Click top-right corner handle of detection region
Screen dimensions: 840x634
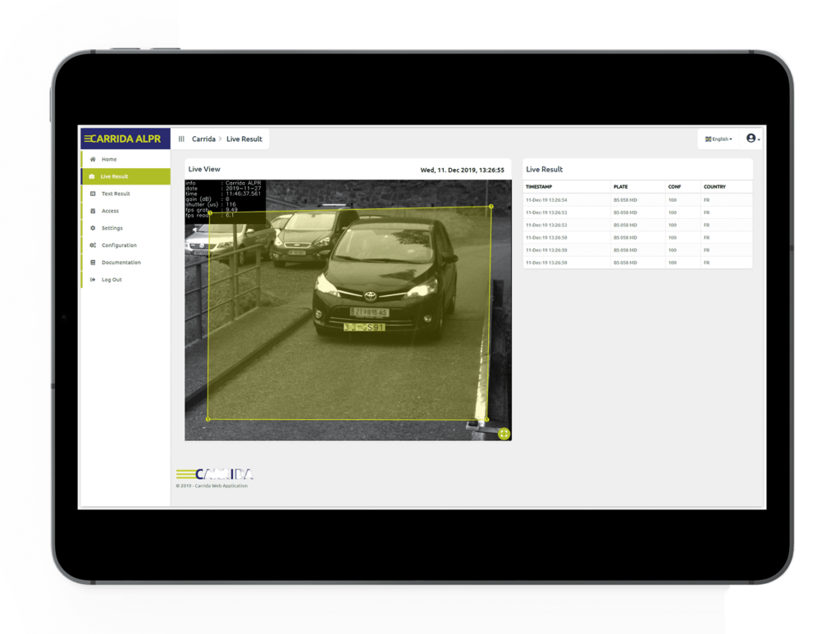click(491, 207)
